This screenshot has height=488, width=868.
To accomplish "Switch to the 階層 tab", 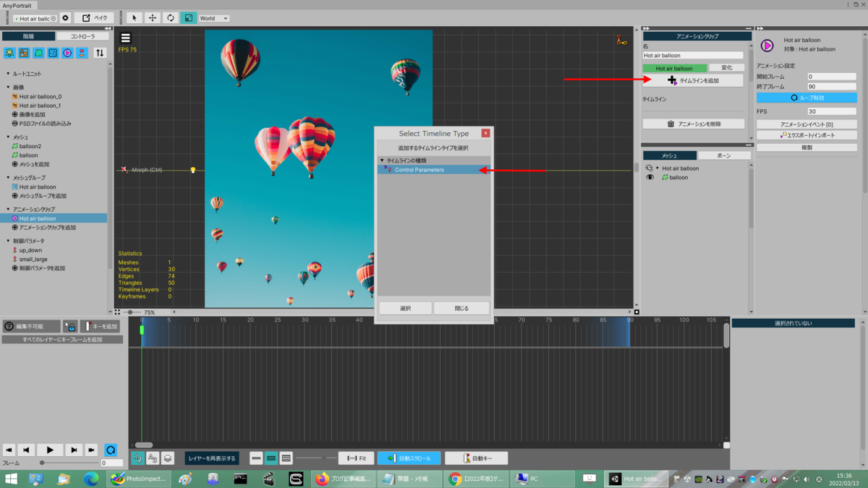I will (28, 36).
